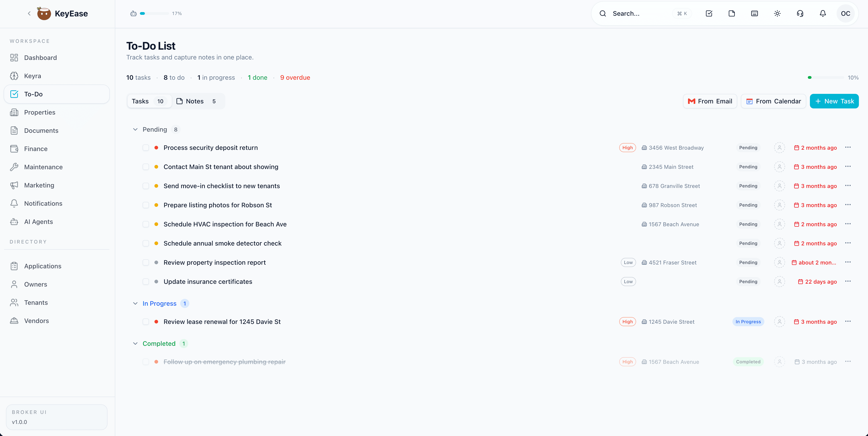Open the notifications bell

click(822, 13)
